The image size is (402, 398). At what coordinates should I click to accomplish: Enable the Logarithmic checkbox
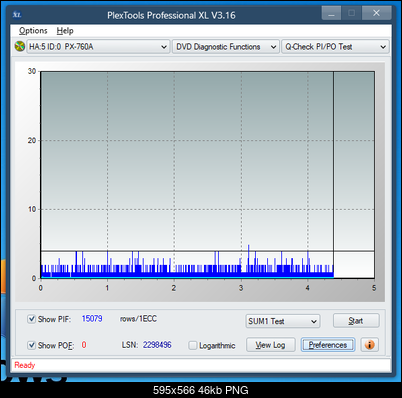[x=193, y=345]
